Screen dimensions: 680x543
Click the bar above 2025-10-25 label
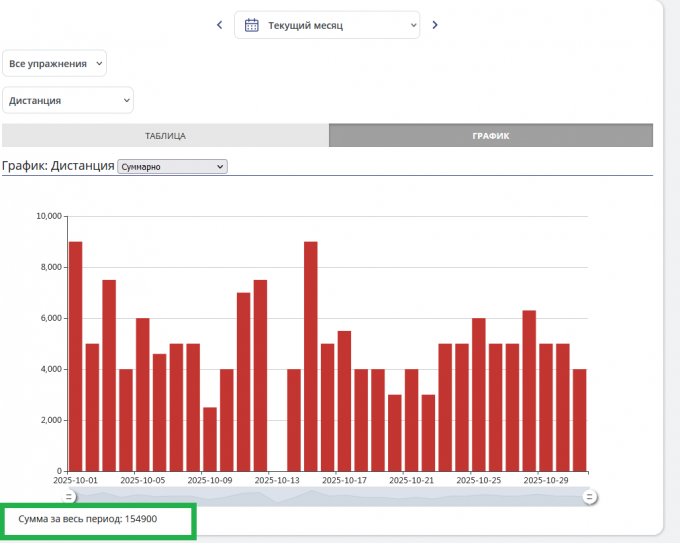(x=479, y=395)
